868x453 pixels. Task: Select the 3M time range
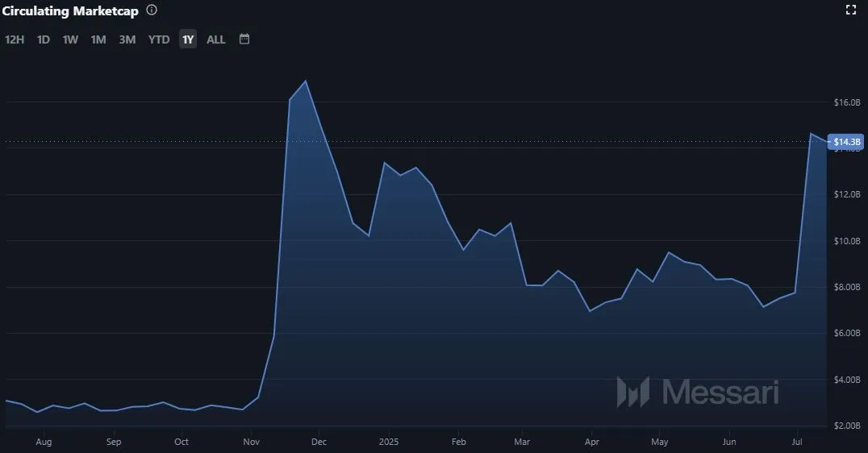127,39
